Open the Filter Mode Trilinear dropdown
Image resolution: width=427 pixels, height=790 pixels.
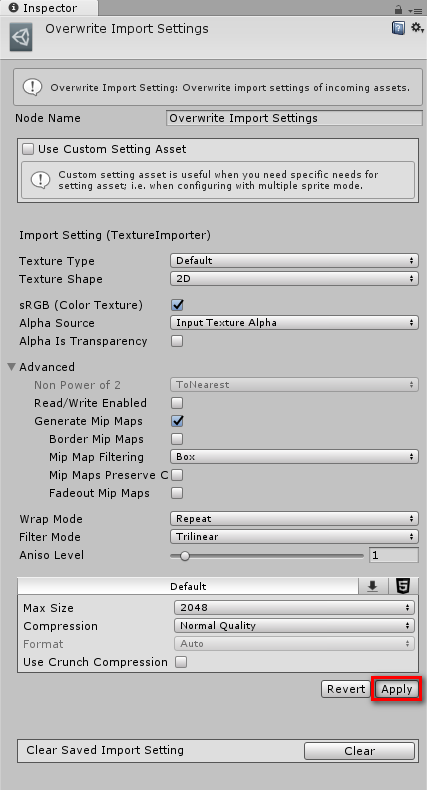pos(294,537)
